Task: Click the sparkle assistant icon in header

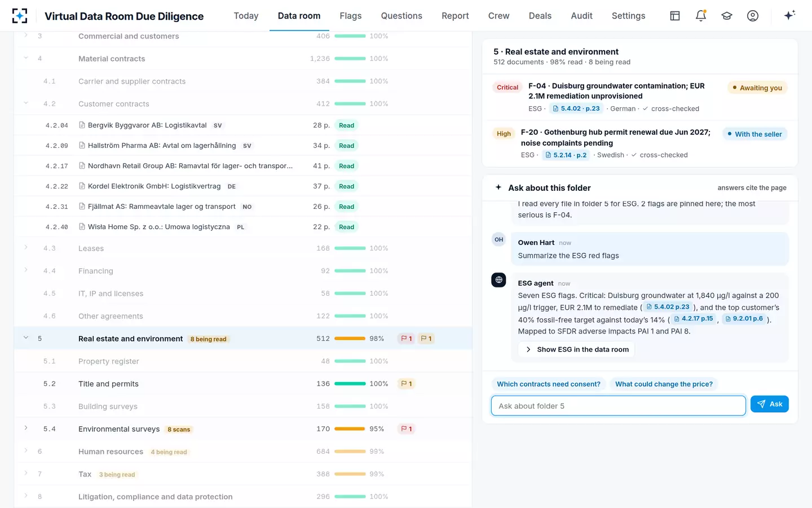Action: pyautogui.click(x=789, y=15)
